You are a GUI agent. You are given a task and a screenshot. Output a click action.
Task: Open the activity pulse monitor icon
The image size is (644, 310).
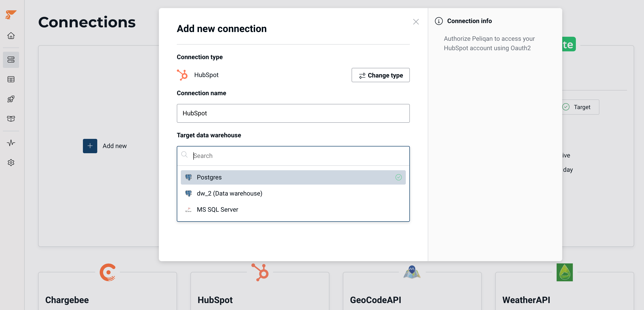point(11,143)
